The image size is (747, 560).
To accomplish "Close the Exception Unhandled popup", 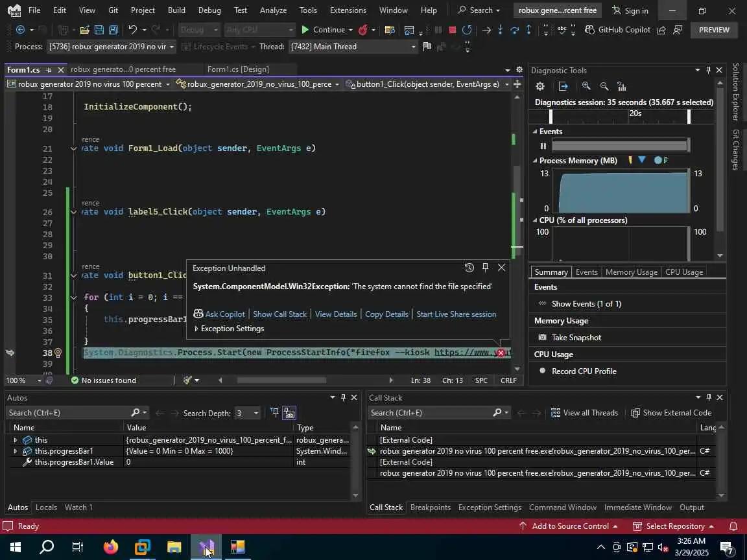I will (502, 268).
